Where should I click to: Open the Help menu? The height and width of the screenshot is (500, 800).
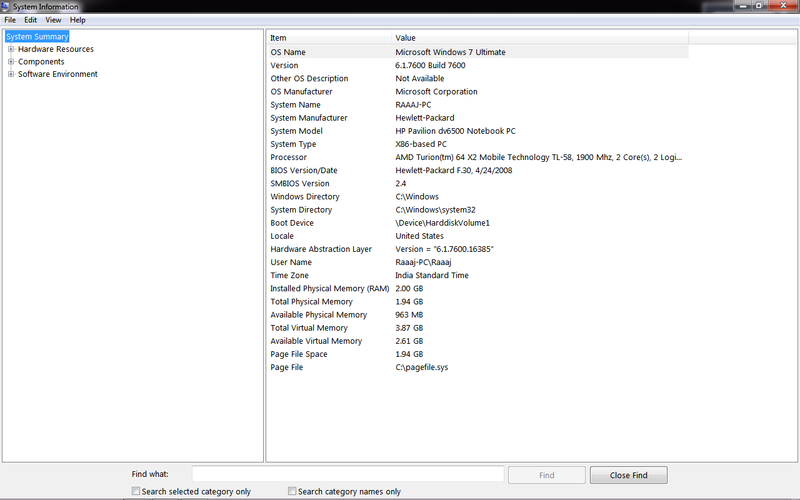(78, 20)
